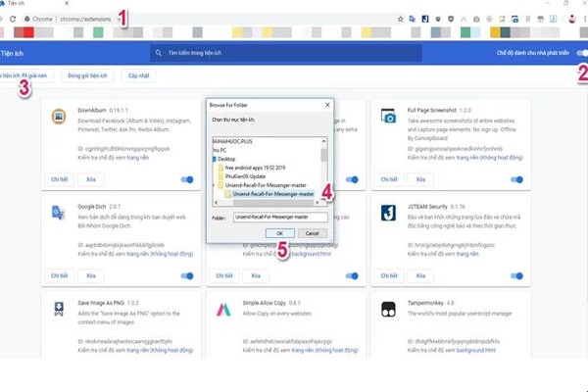Click the J2TEAM Security extension icon
This screenshot has width=588, height=392.
pyautogui.click(x=388, y=213)
